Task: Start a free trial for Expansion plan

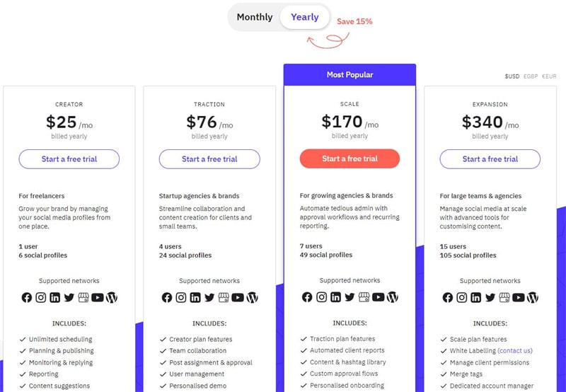Action: [x=490, y=159]
